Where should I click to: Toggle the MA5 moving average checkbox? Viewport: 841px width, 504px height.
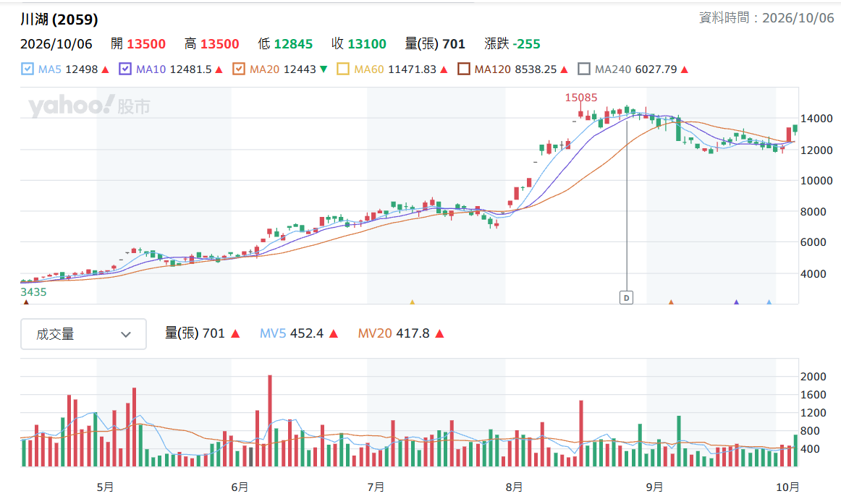28,69
